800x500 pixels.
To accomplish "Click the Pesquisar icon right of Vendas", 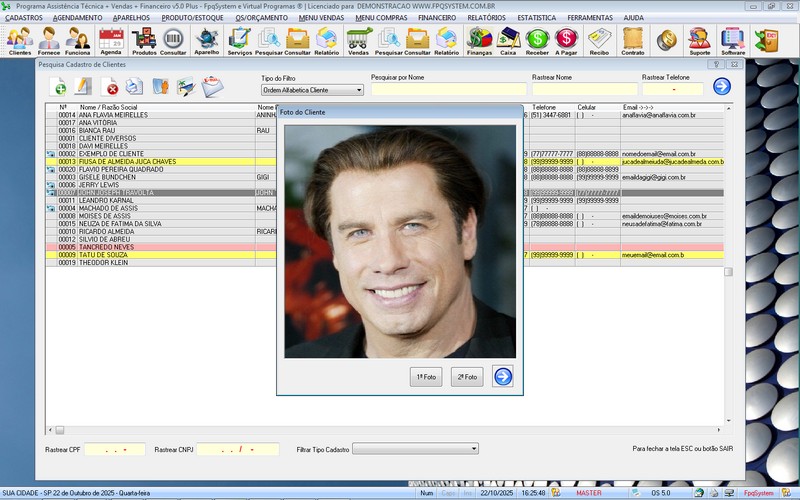I will tap(389, 40).
